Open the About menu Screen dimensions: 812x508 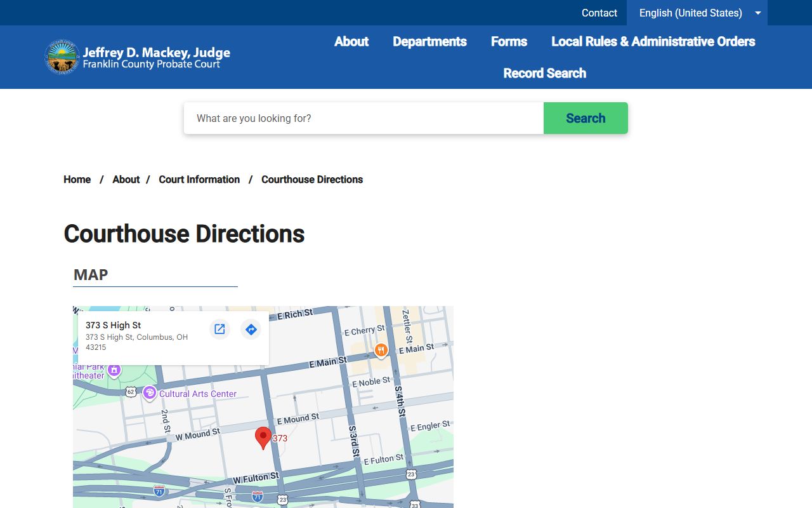click(x=351, y=41)
